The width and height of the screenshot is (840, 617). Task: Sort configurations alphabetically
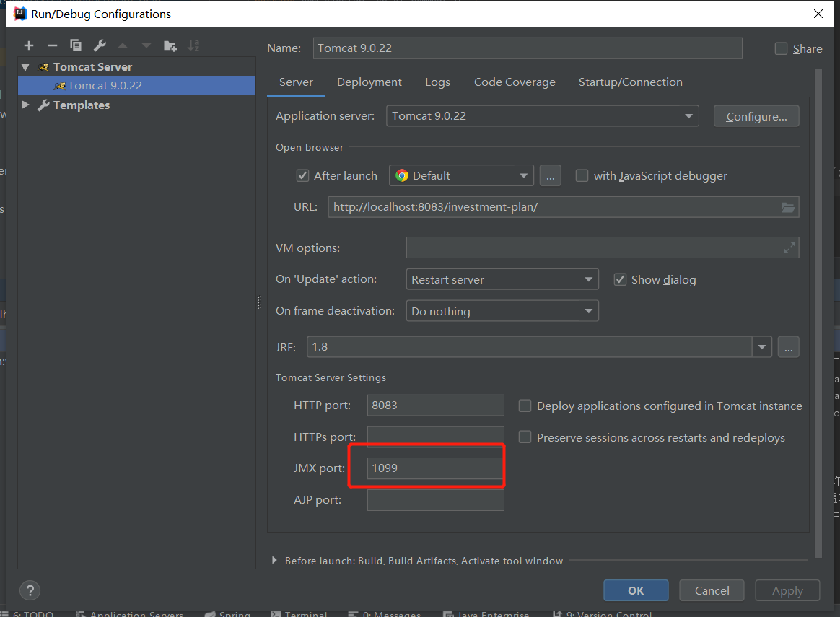(x=193, y=45)
